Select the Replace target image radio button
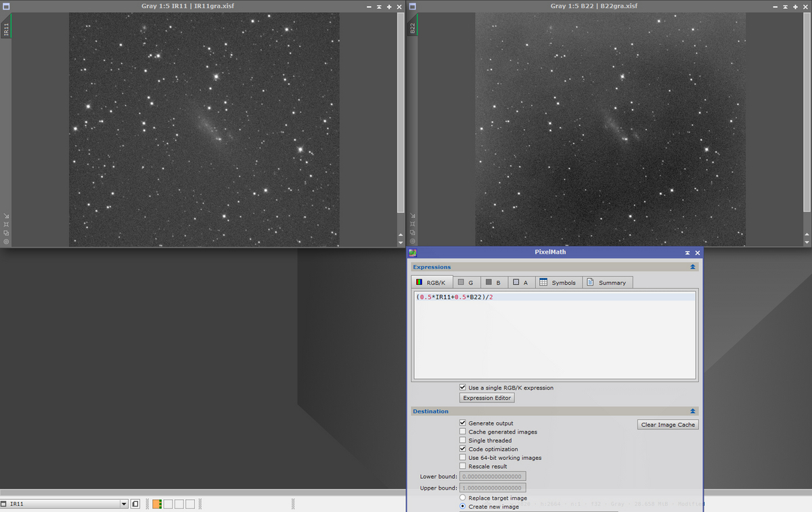Image resolution: width=812 pixels, height=512 pixels. [x=463, y=498]
